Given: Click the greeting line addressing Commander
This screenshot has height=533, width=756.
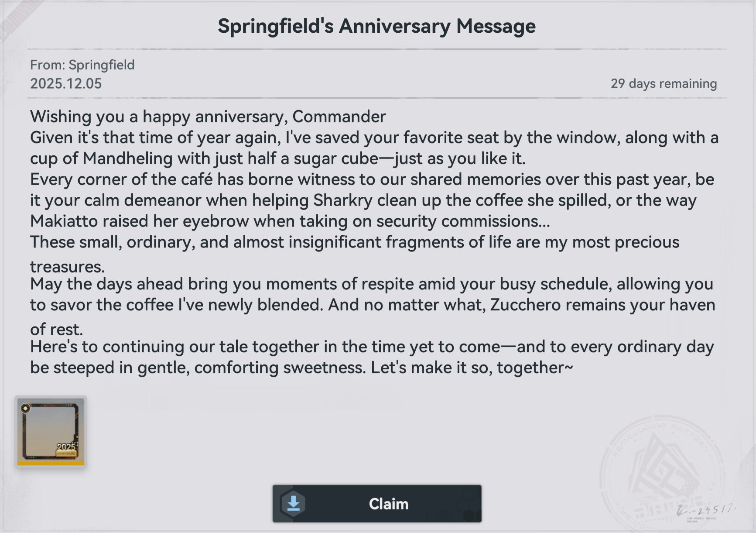Looking at the screenshot, I should [x=208, y=117].
